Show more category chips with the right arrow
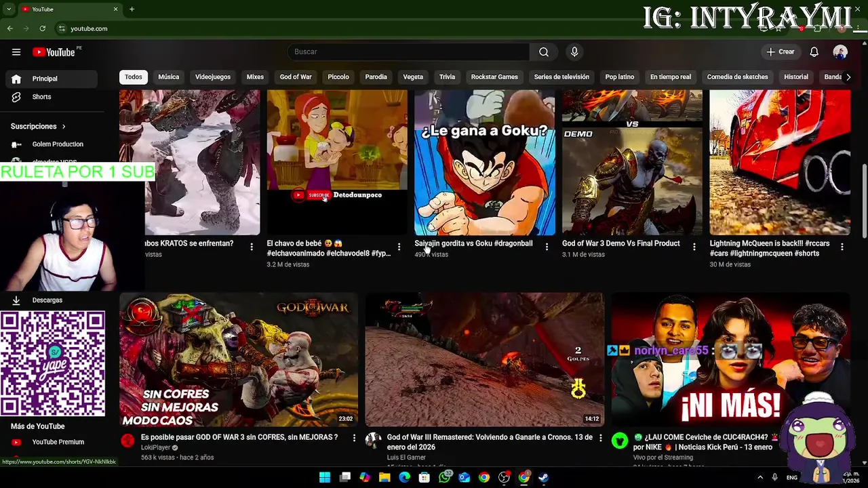Screen dimensions: 868x488 pyautogui.click(x=848, y=77)
